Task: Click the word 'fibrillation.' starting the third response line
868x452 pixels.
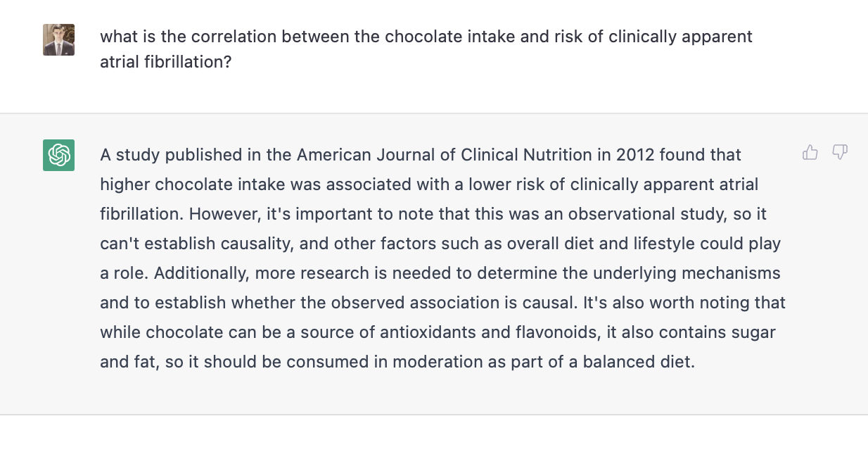Action: pos(142,214)
